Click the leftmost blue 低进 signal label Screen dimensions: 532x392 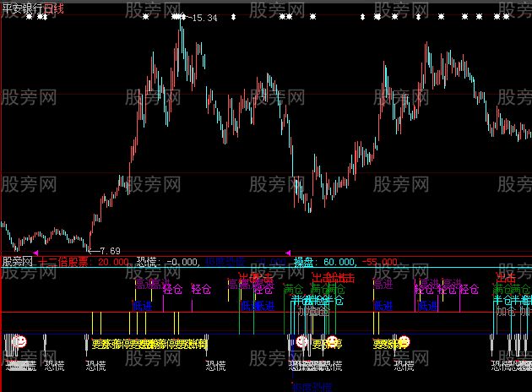[x=143, y=306]
